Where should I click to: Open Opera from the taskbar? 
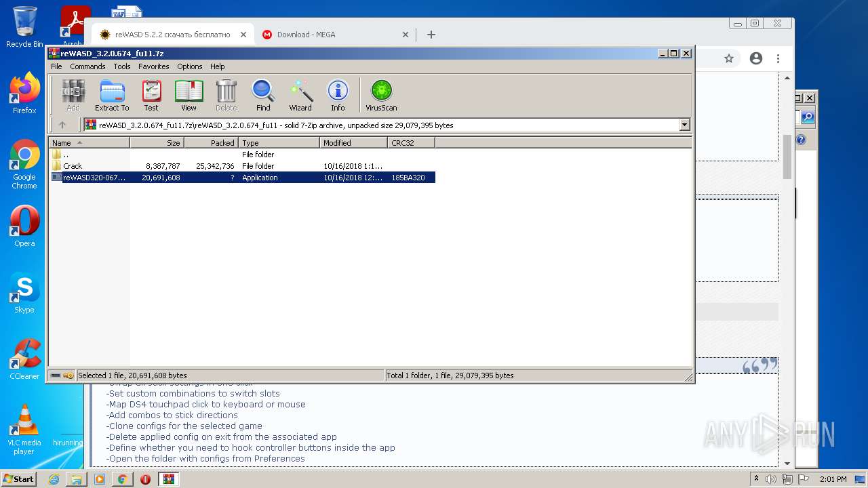point(145,479)
